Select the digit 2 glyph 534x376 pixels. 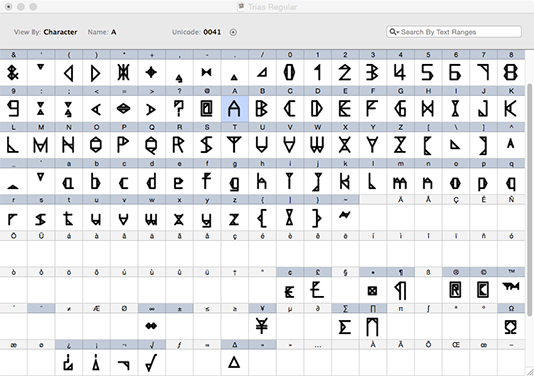coord(345,73)
